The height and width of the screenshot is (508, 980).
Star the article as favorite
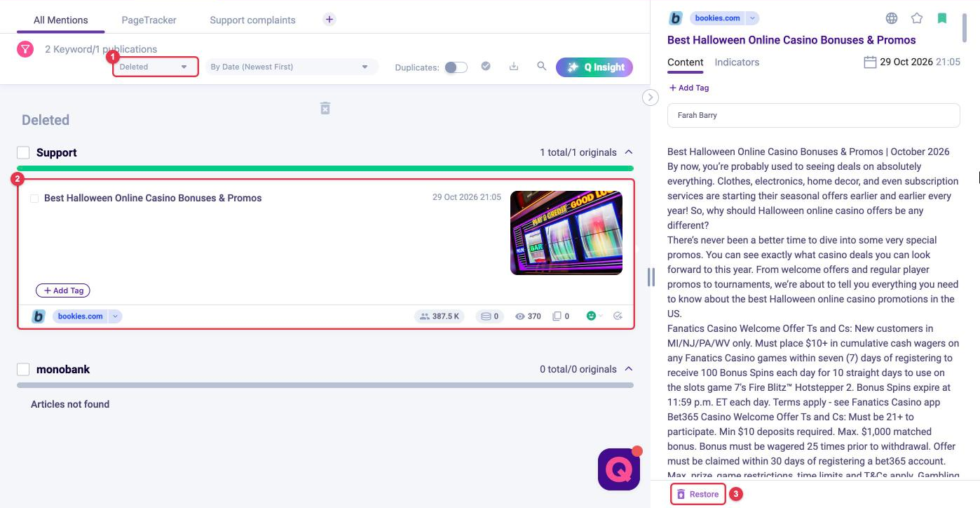coord(917,19)
